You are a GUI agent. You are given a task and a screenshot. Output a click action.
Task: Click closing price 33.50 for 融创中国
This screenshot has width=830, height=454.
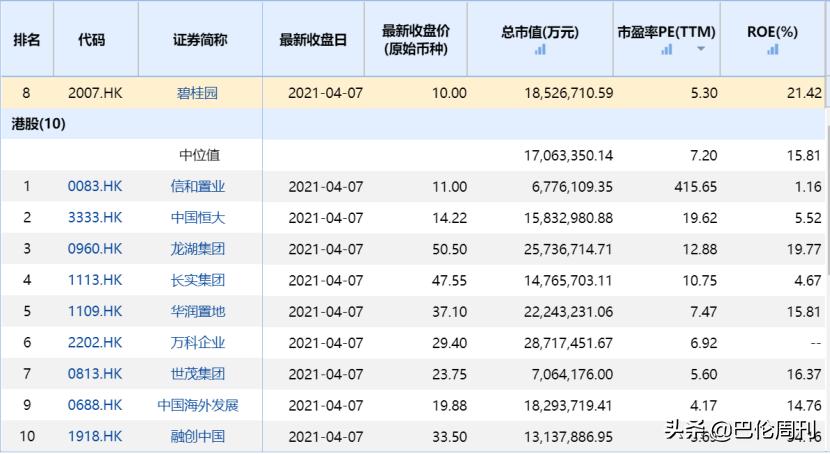point(449,437)
